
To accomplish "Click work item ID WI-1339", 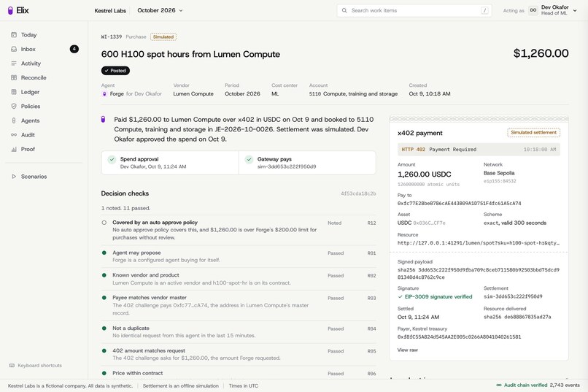I will click(x=112, y=36).
